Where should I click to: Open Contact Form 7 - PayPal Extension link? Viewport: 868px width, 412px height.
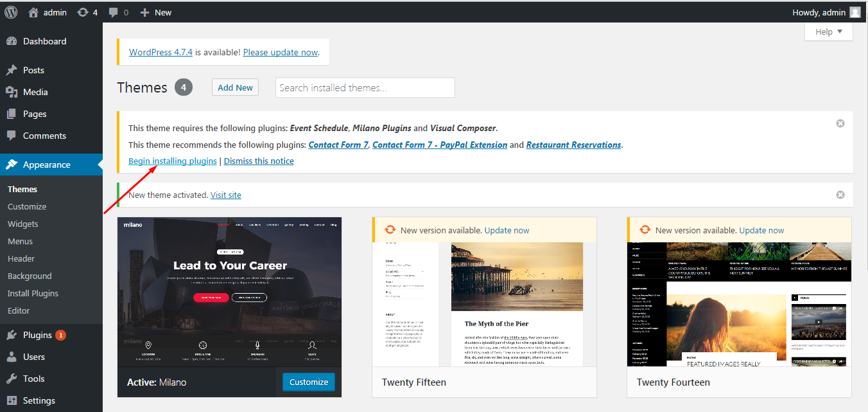(440, 145)
